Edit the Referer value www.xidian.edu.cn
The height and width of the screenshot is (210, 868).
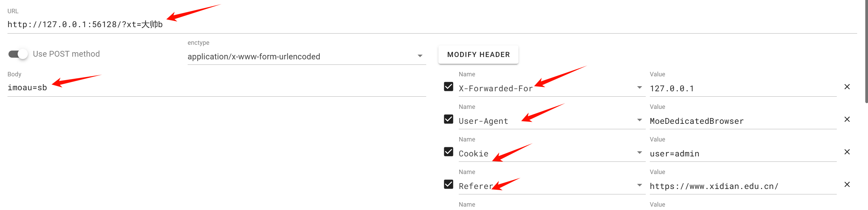point(730,186)
